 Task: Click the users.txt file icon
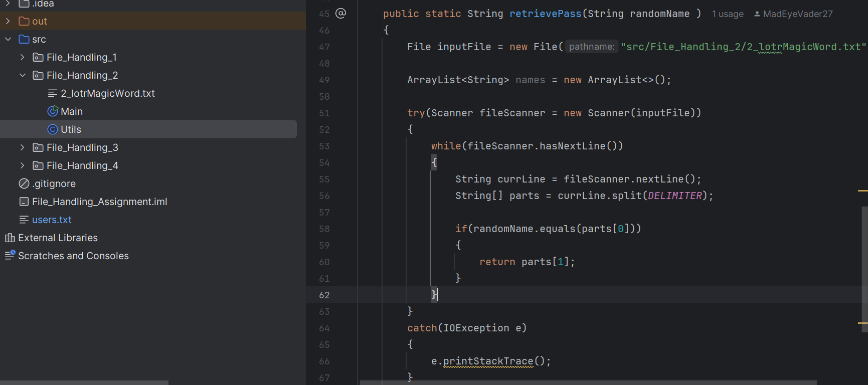click(x=24, y=220)
